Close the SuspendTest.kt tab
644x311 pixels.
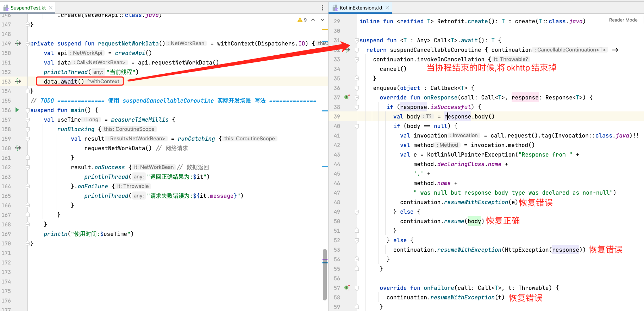(x=51, y=8)
